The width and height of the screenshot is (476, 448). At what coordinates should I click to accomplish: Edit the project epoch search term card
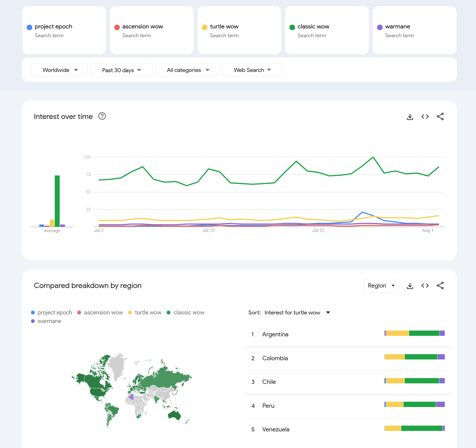(64, 30)
